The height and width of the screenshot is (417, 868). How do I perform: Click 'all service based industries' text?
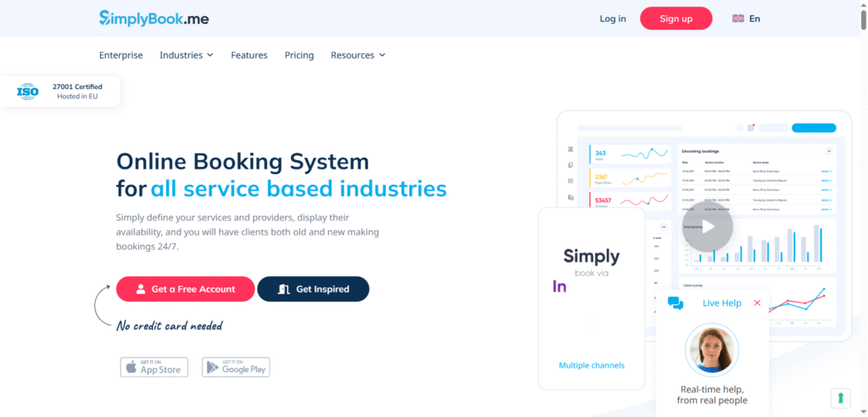coord(299,189)
